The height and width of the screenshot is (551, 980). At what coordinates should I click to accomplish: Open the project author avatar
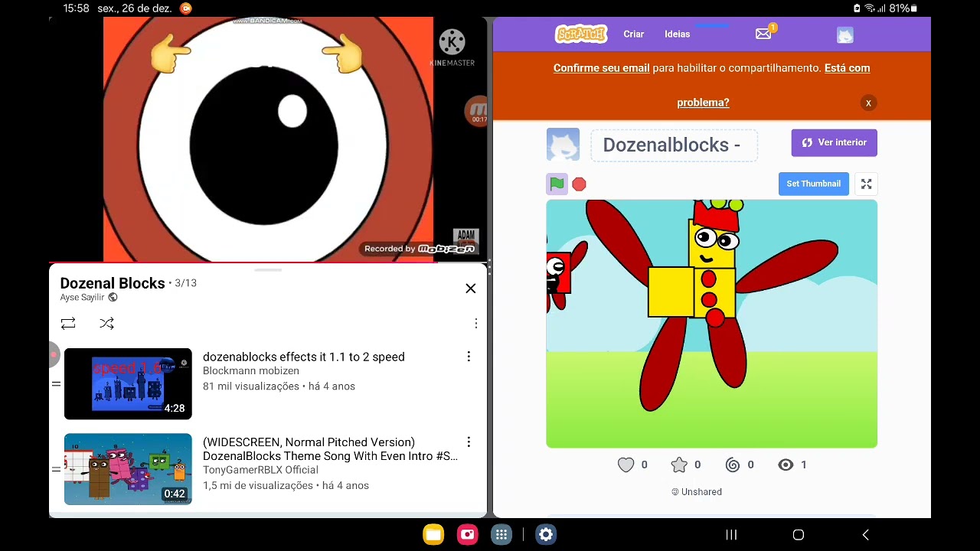click(x=563, y=145)
